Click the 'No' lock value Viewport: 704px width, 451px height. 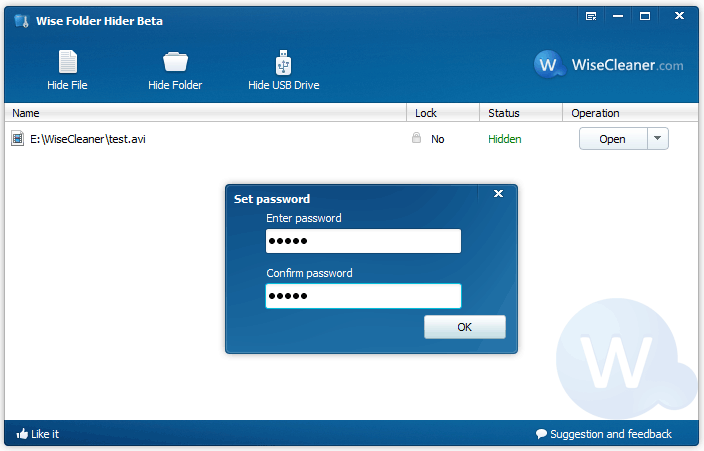point(437,139)
